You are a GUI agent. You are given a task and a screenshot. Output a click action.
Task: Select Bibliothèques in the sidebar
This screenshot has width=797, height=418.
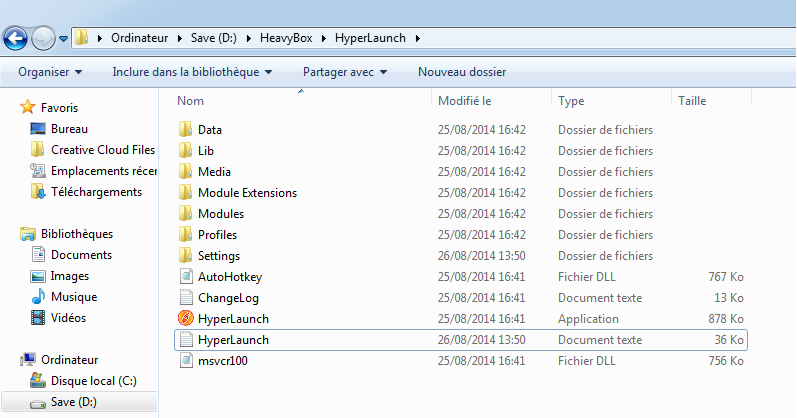pos(77,234)
